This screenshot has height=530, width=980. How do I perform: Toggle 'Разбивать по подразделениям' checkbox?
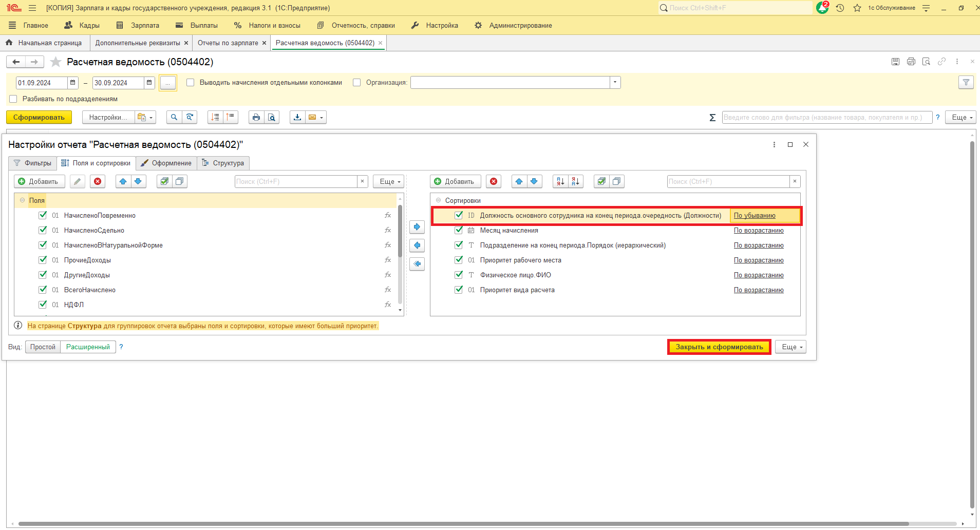13,99
